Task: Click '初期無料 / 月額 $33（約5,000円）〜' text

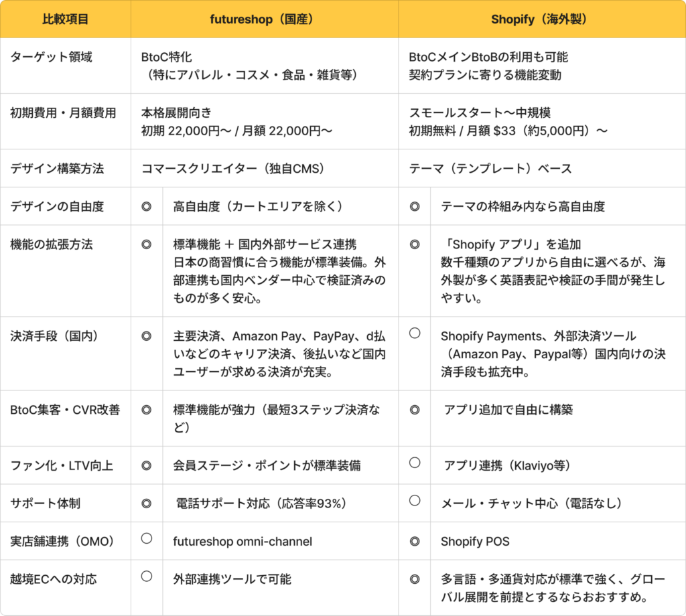Action: coord(508,131)
